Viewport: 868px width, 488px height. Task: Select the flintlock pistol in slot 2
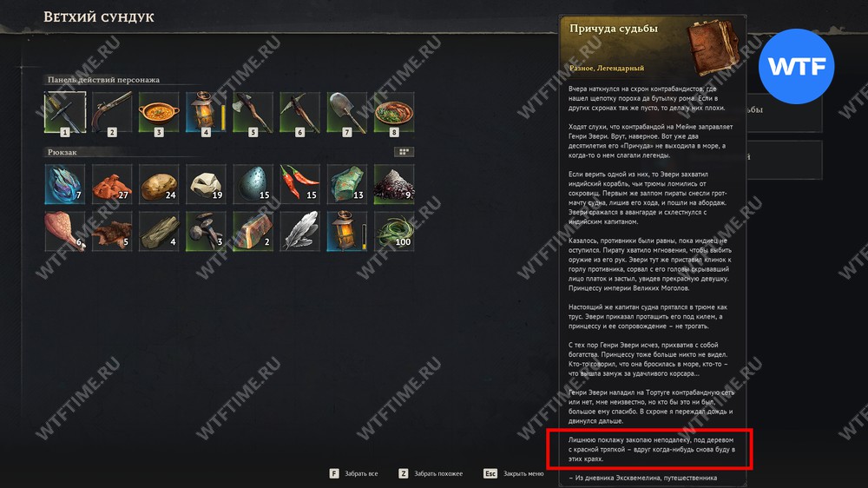(x=112, y=112)
